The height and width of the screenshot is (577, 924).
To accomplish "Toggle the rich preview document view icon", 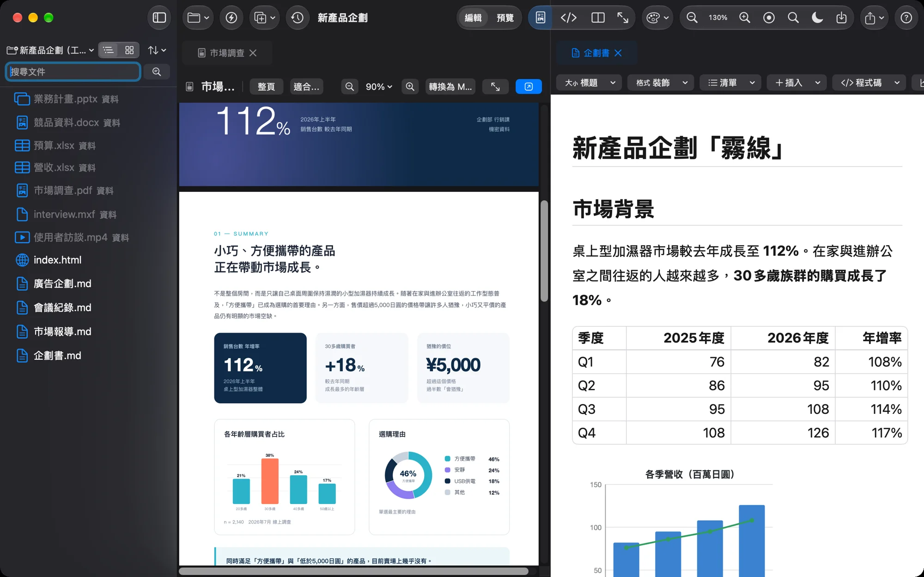I will point(541,18).
